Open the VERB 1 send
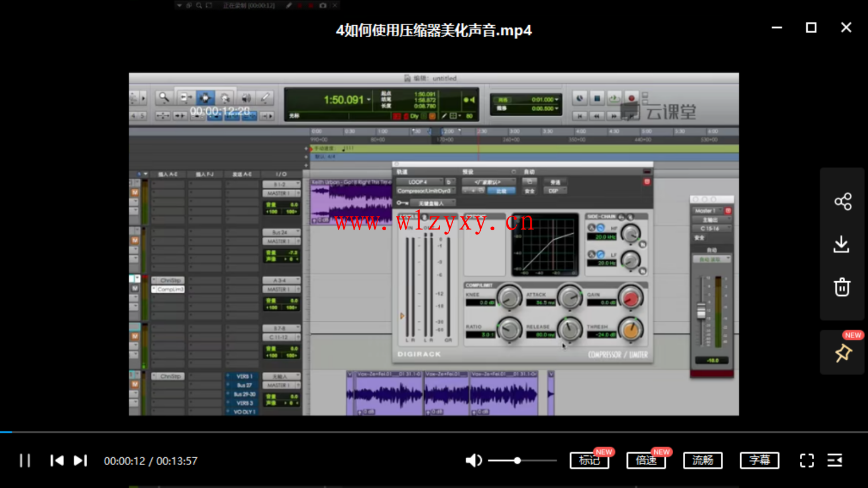 pos(243,376)
